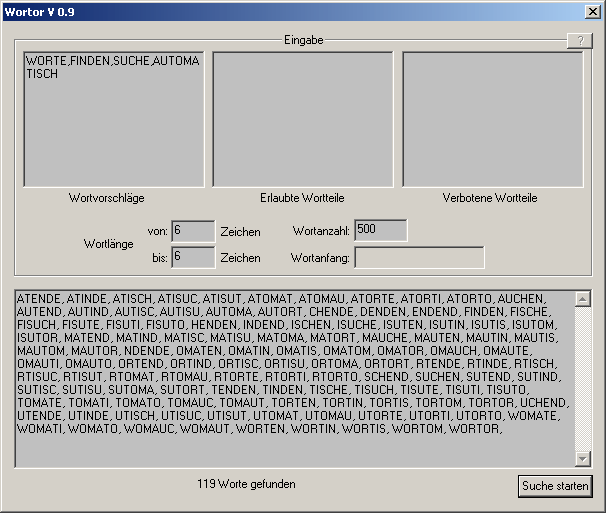
Task: Click the results scrollbar down arrow
Action: coord(584,458)
